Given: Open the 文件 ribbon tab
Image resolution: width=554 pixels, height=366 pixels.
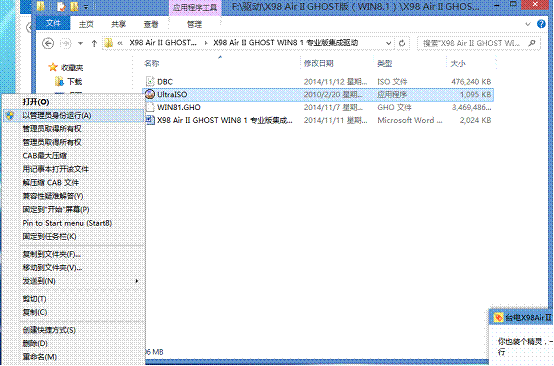Looking at the screenshot, I should pos(53,23).
